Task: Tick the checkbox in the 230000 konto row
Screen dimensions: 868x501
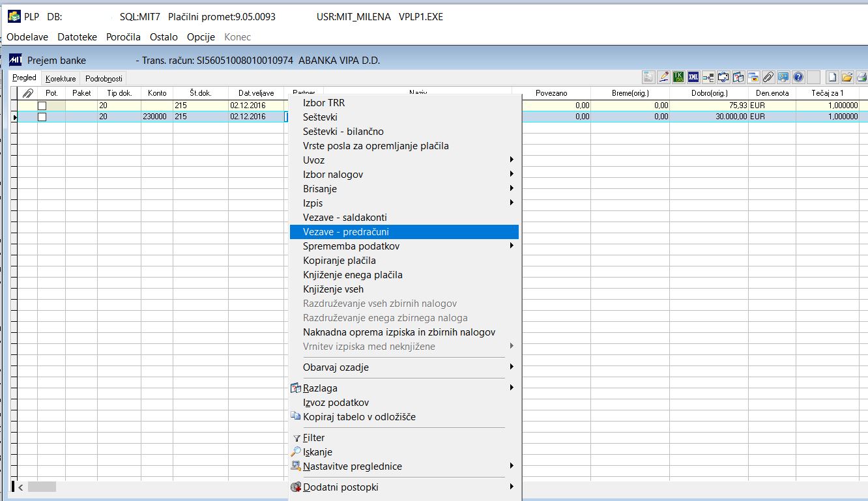Action: 42,117
